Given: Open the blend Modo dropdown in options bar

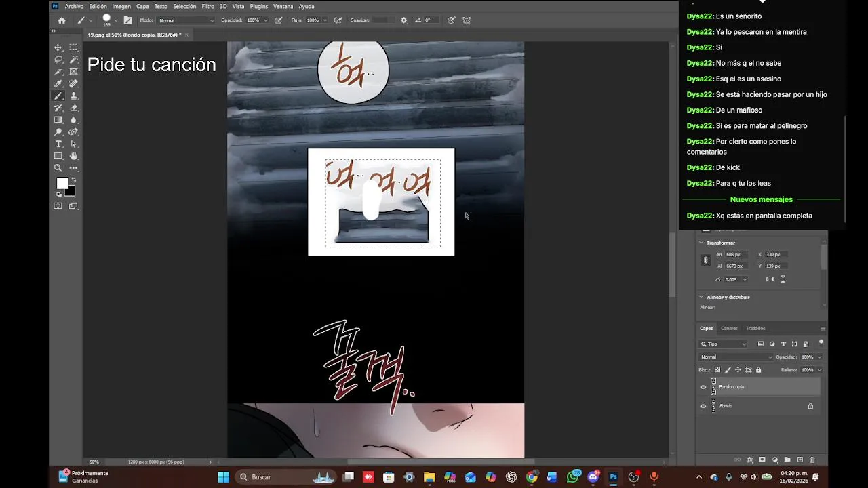Looking at the screenshot, I should click(x=186, y=20).
